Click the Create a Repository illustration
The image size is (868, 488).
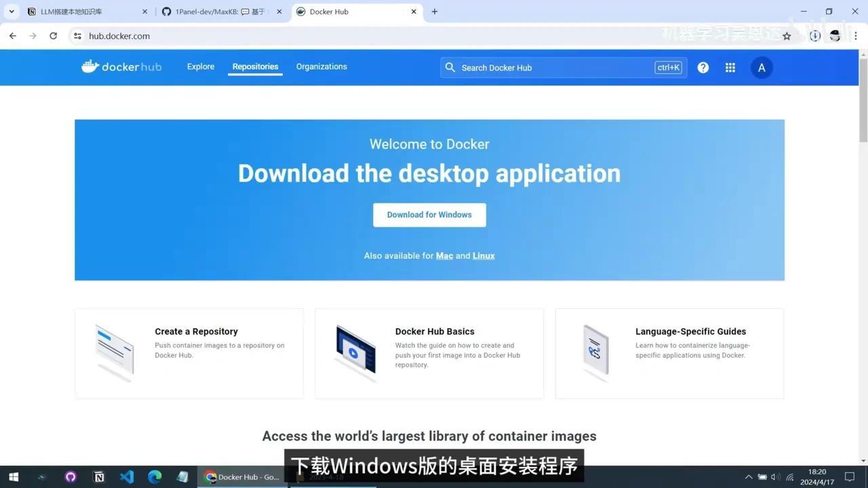tap(115, 353)
